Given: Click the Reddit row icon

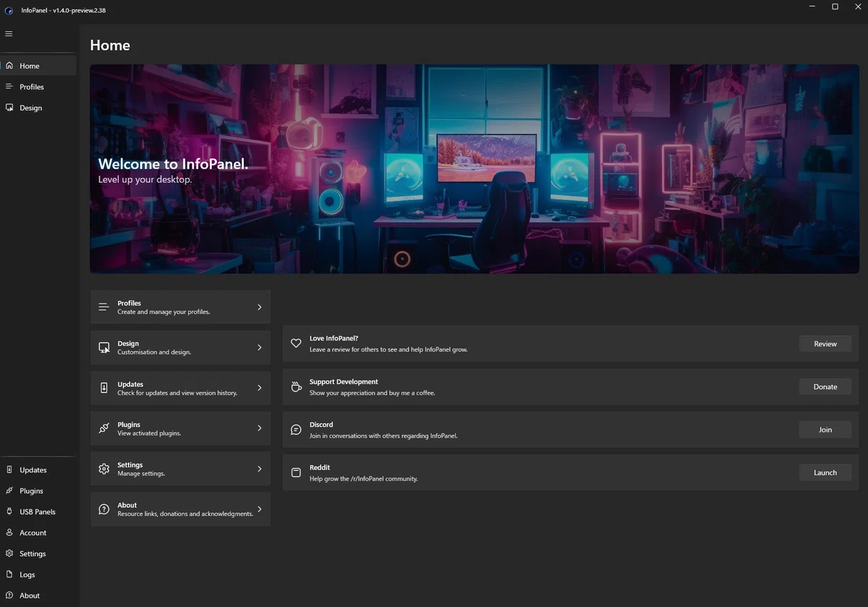Looking at the screenshot, I should tap(296, 472).
